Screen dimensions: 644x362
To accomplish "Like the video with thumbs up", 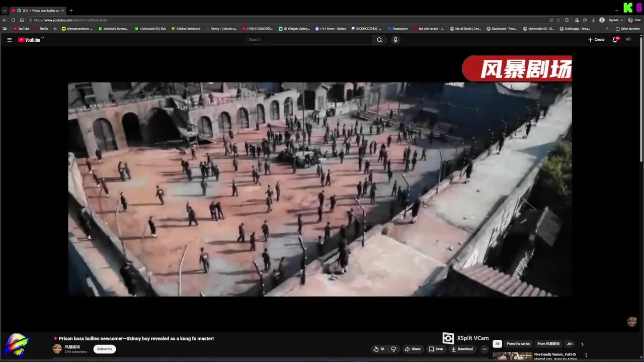I will (x=379, y=349).
